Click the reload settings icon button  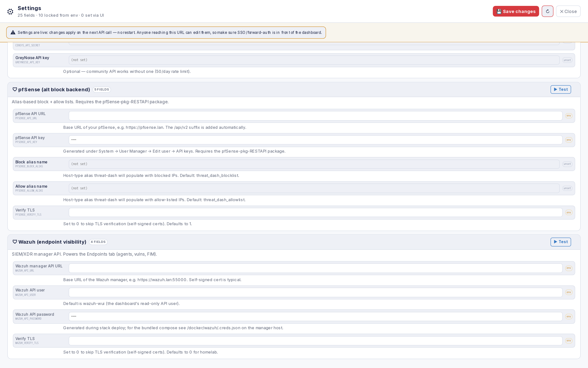[x=547, y=11]
